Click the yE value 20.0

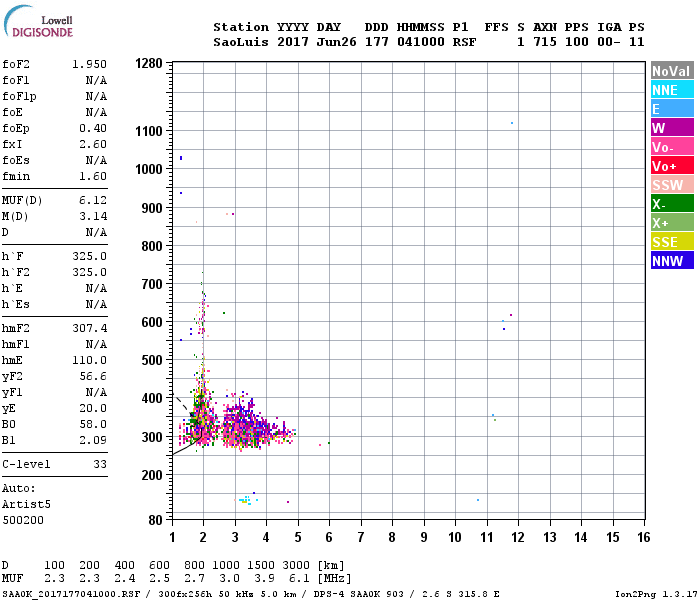(93, 408)
